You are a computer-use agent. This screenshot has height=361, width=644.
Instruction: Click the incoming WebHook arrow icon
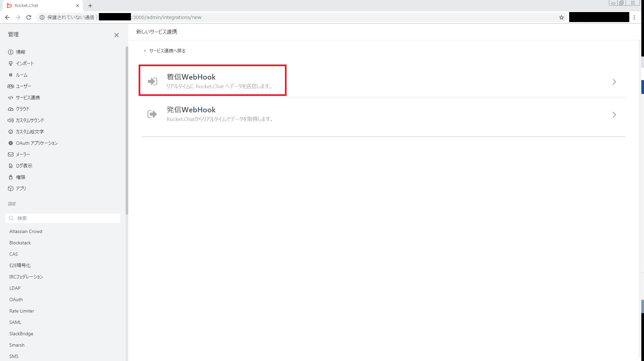152,81
